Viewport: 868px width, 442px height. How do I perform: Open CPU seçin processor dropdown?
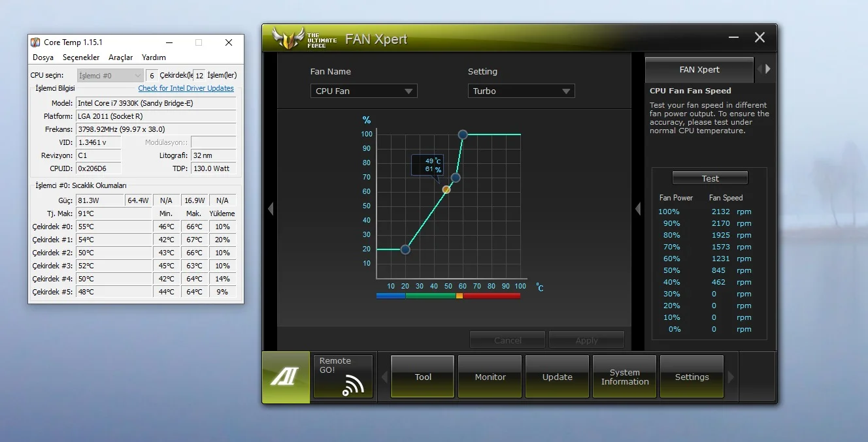pyautogui.click(x=110, y=76)
